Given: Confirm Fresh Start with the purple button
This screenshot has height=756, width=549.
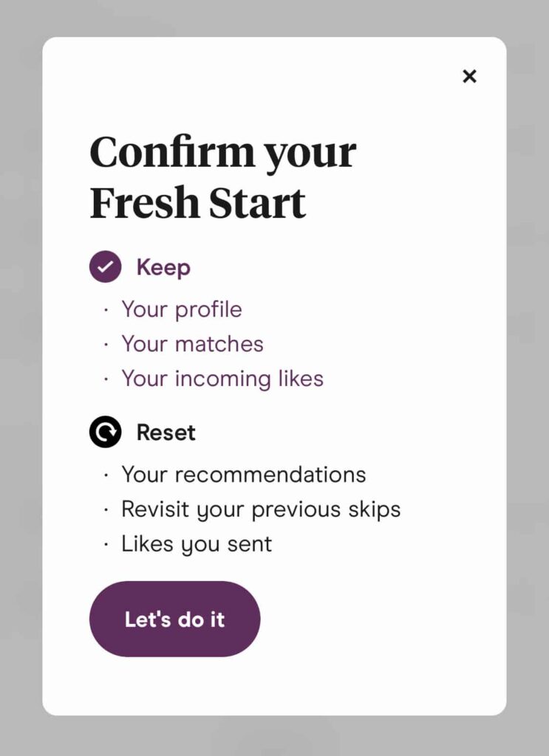Looking at the screenshot, I should coord(174,619).
